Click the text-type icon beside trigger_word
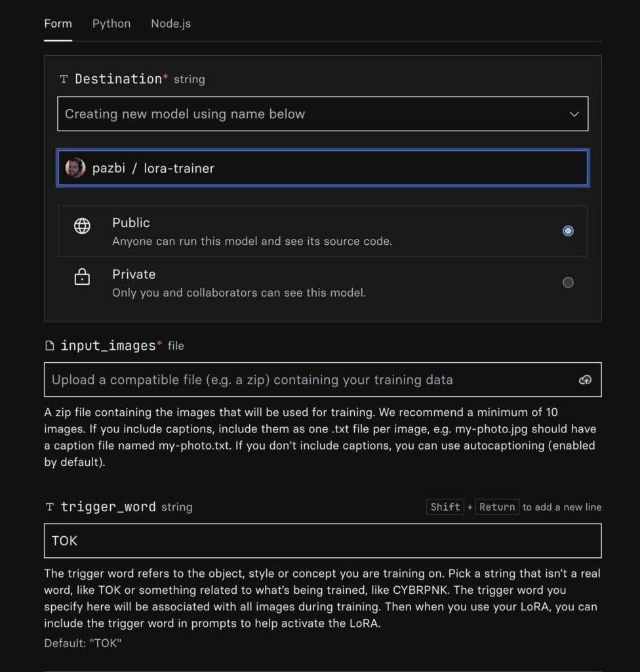 click(50, 507)
